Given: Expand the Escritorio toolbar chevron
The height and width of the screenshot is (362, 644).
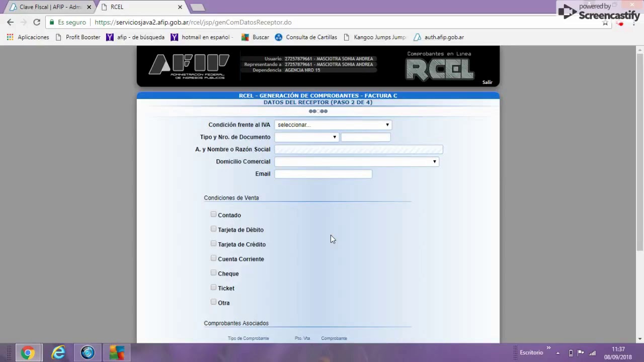Looking at the screenshot, I should point(548,348).
